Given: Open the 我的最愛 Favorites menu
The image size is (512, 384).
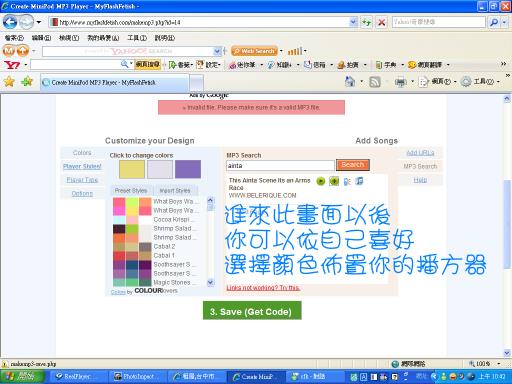Looking at the screenshot, I should [x=103, y=38].
